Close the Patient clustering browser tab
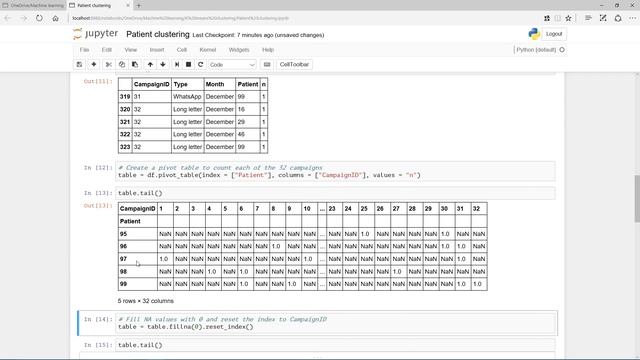This screenshot has width=640, height=360. click(128, 6)
